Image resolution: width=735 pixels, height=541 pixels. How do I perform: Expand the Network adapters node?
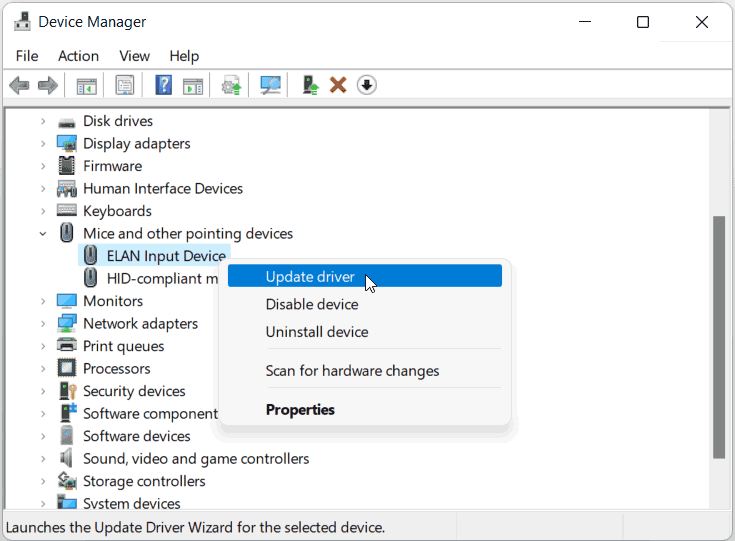click(43, 323)
